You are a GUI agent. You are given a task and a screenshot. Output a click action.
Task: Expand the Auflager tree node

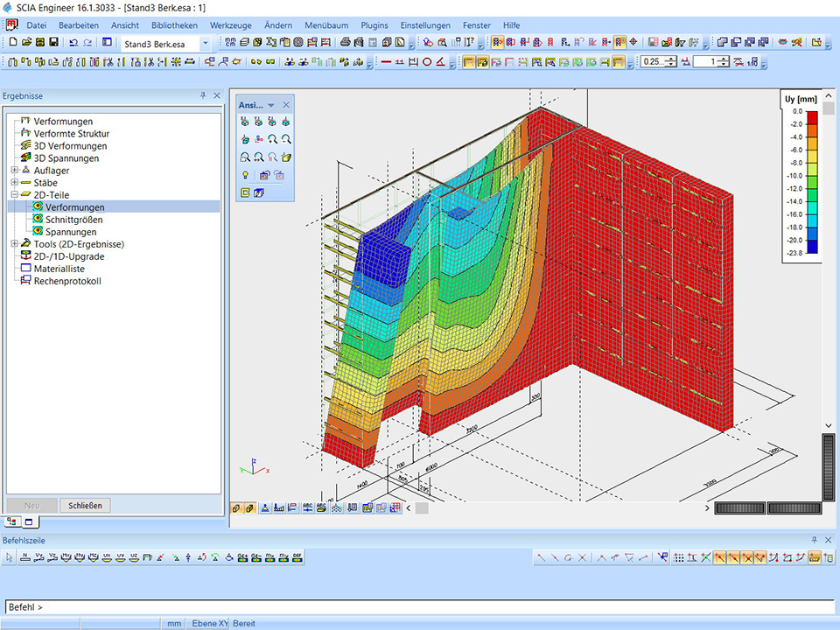[x=15, y=171]
